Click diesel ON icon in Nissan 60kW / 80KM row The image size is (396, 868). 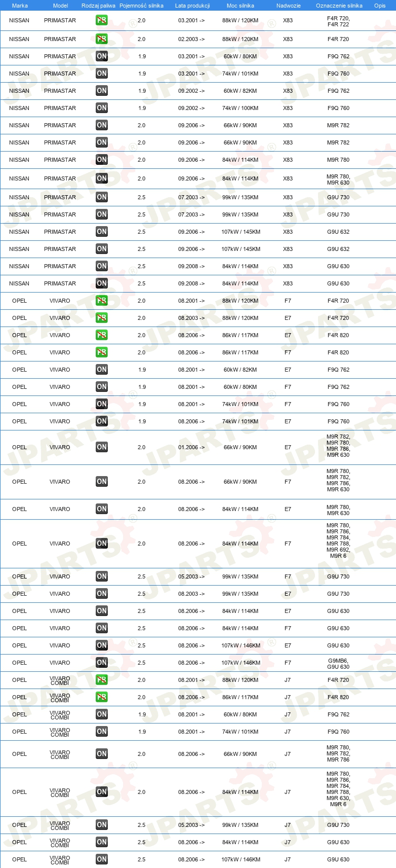[102, 56]
